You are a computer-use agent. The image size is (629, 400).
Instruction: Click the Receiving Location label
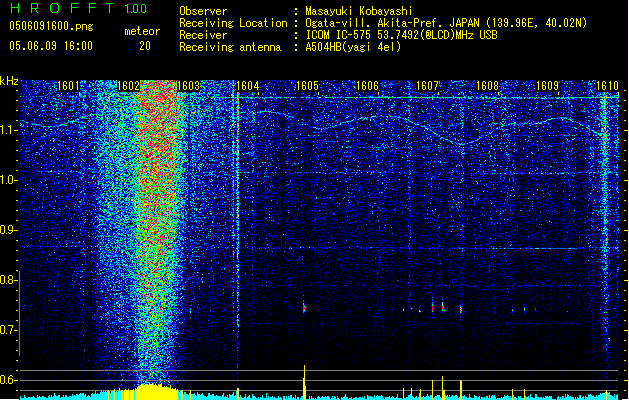coord(233,23)
